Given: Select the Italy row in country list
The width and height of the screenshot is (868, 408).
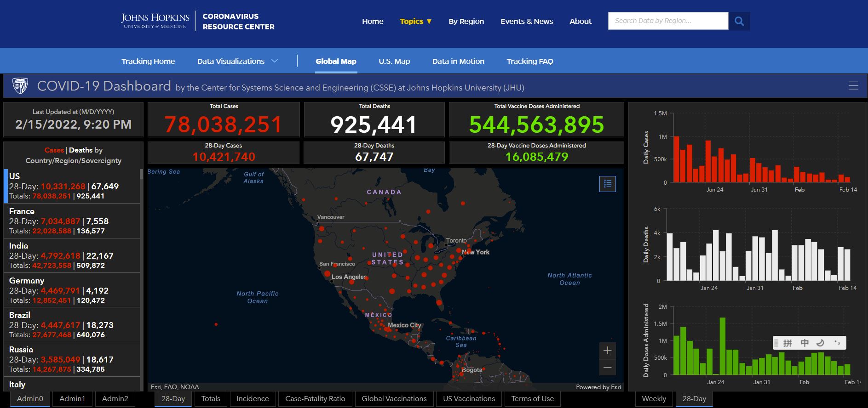Looking at the screenshot, I should (x=72, y=384).
